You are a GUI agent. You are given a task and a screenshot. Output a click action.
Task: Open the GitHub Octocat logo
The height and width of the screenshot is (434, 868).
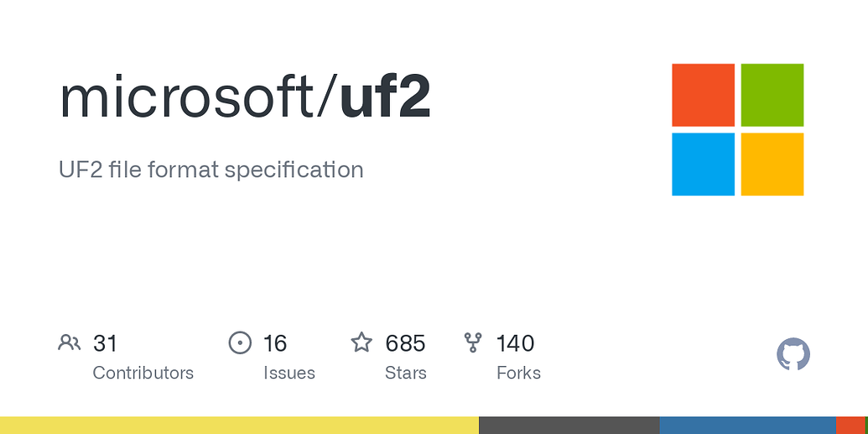(x=793, y=354)
